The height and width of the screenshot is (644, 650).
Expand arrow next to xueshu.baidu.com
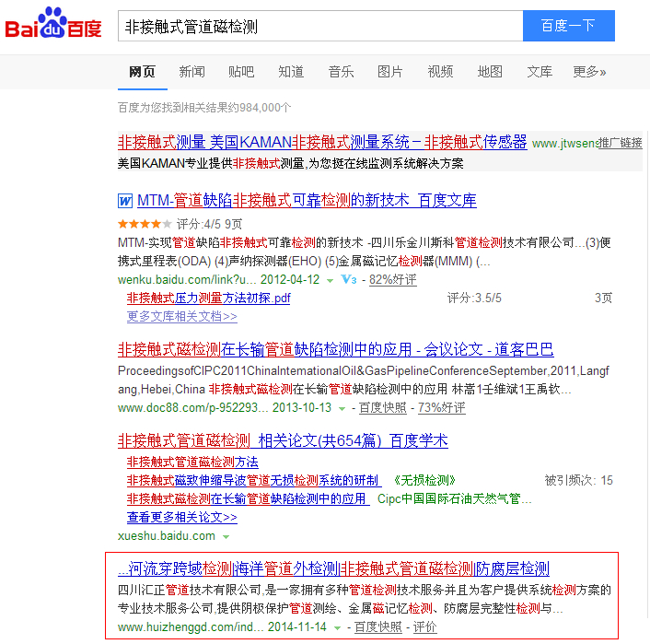226,536
